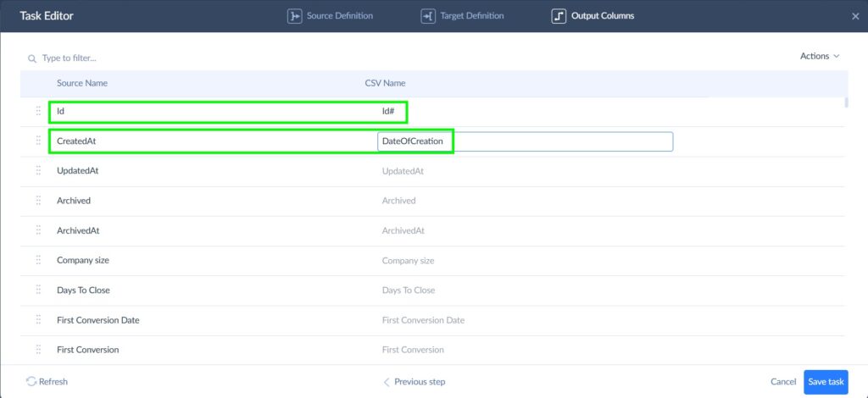Select the Id source name
Viewport: 868px width, 398px height.
click(61, 111)
